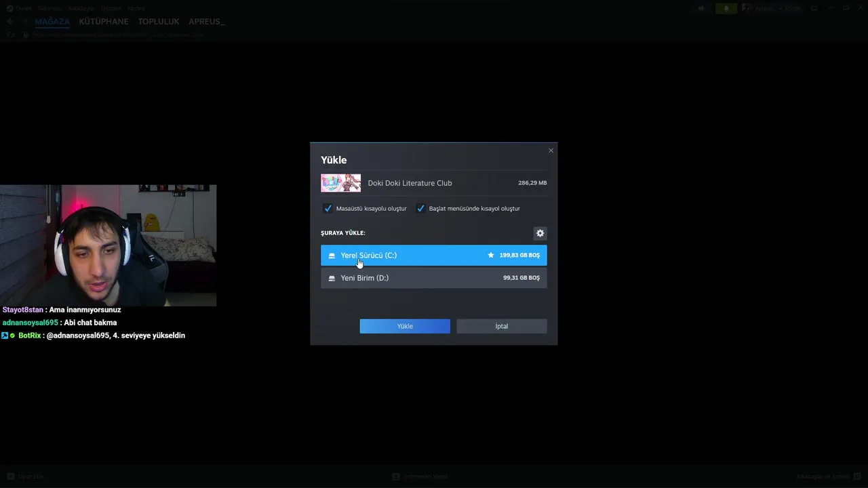Open 'İndirmeleri Yönet' downloads manager
The height and width of the screenshot is (488, 868).
420,476
